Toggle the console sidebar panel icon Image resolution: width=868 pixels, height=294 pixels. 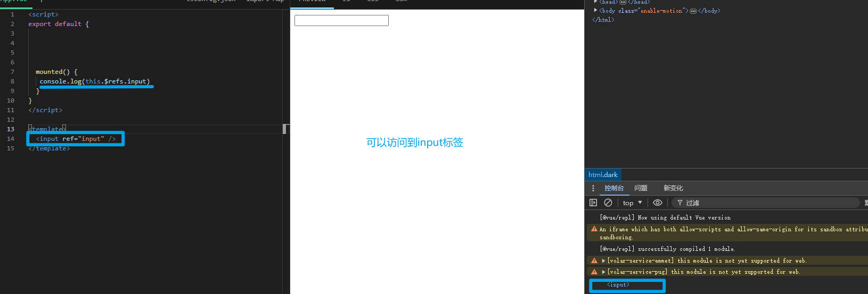(x=593, y=203)
